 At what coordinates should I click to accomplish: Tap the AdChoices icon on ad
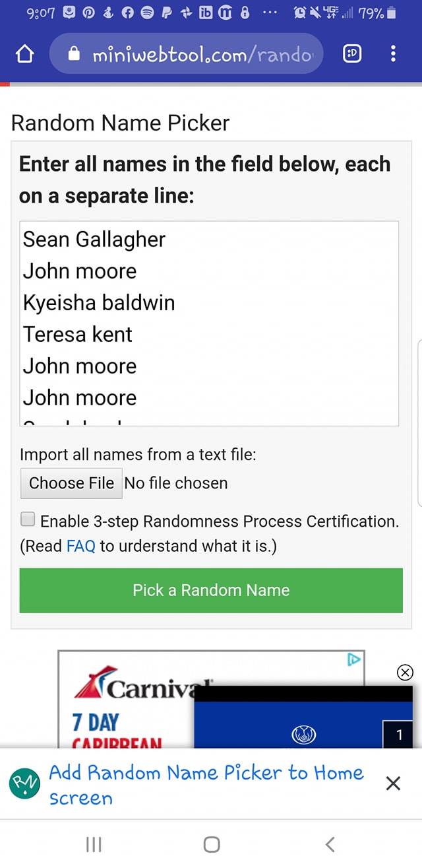354,660
